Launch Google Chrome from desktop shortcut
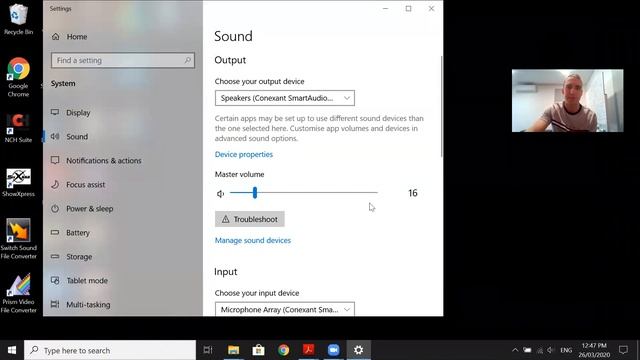 [x=18, y=77]
